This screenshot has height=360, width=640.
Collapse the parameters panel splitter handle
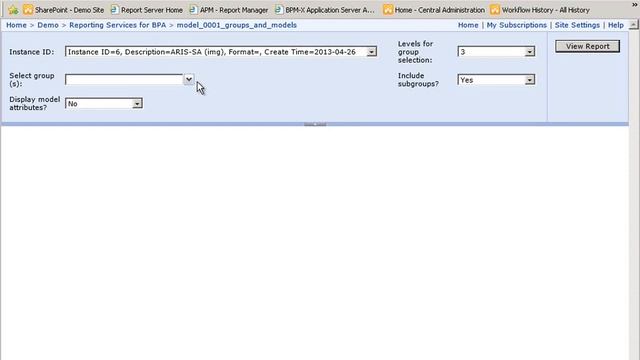[315, 124]
